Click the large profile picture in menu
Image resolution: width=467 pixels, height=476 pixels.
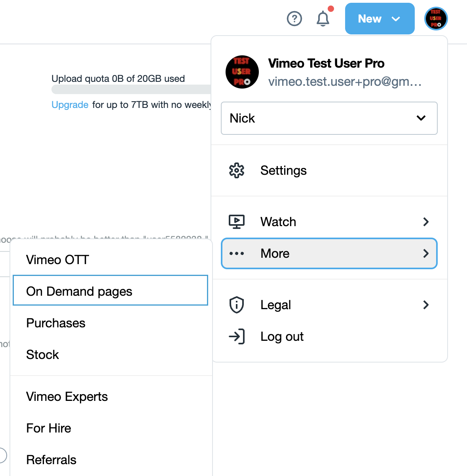pyautogui.click(x=242, y=72)
